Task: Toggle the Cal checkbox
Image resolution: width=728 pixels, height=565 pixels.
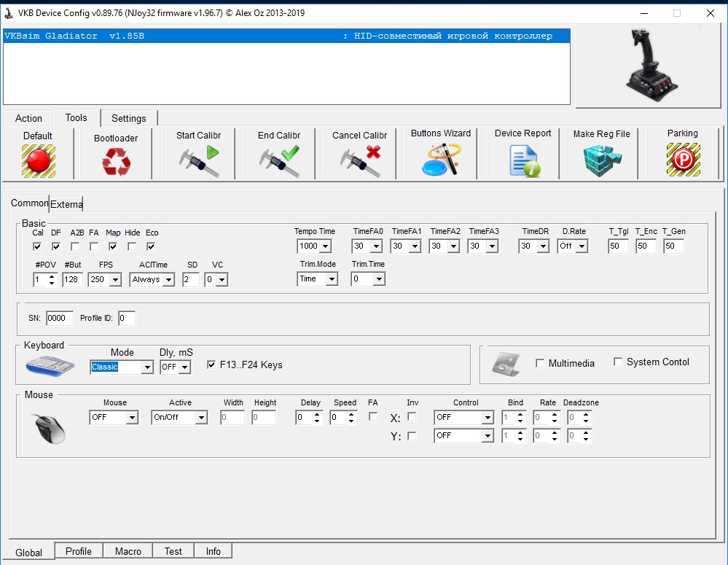Action: click(x=37, y=246)
